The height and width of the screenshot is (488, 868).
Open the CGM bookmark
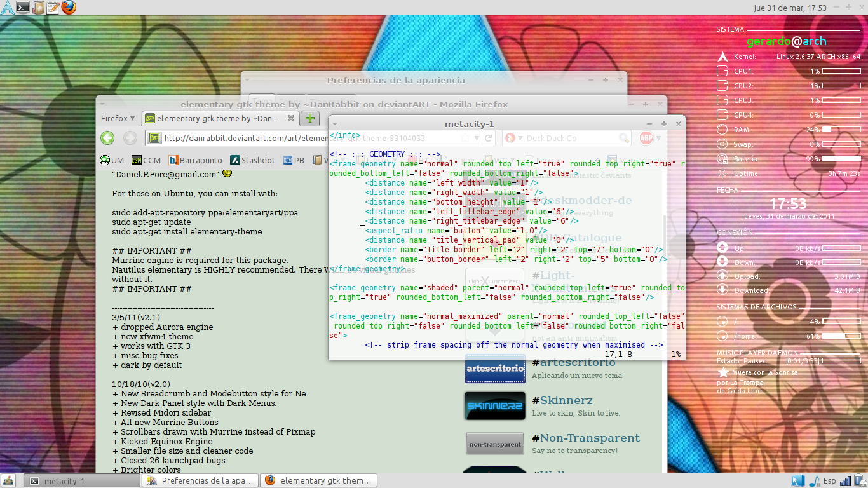146,161
